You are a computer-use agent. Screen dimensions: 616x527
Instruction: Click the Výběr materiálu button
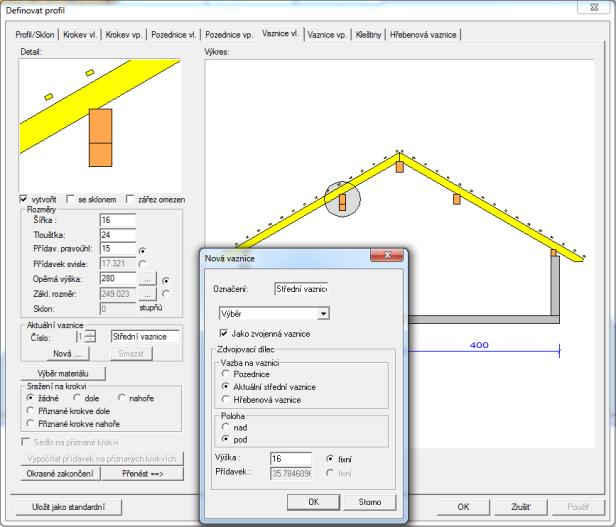point(63,373)
